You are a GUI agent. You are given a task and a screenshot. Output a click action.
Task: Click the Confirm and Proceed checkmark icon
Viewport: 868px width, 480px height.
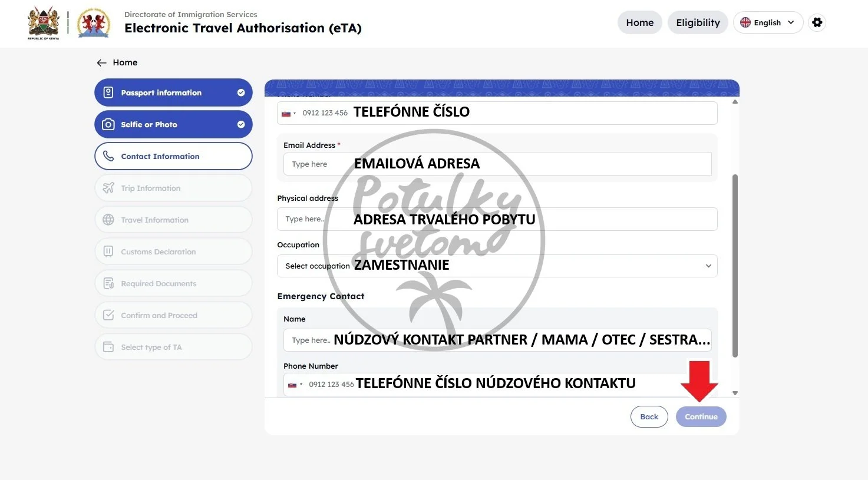(x=108, y=315)
